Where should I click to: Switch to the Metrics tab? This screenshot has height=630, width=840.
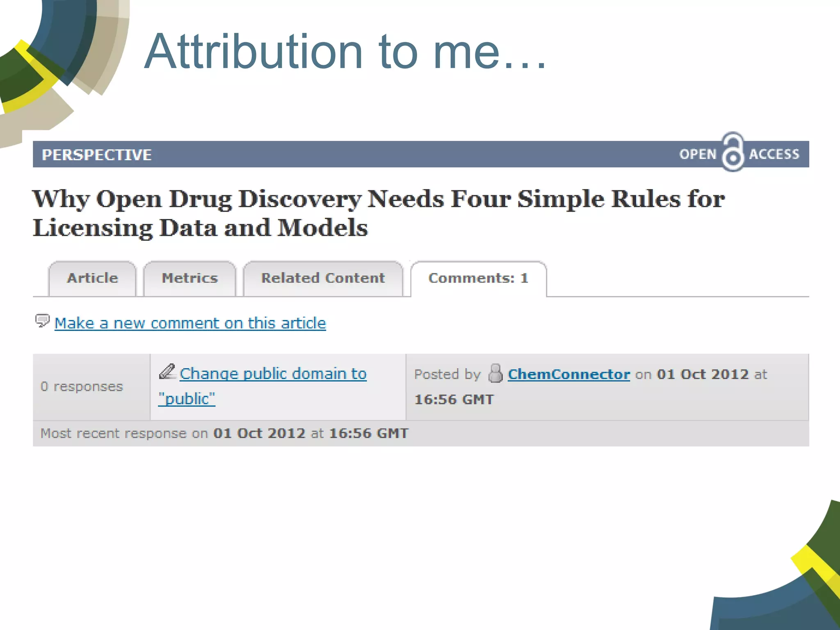189,278
